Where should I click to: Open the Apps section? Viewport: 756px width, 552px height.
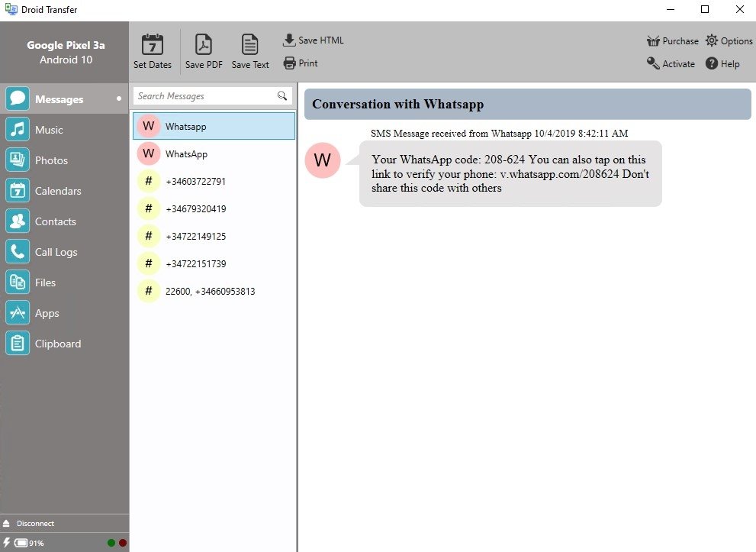pyautogui.click(x=64, y=313)
